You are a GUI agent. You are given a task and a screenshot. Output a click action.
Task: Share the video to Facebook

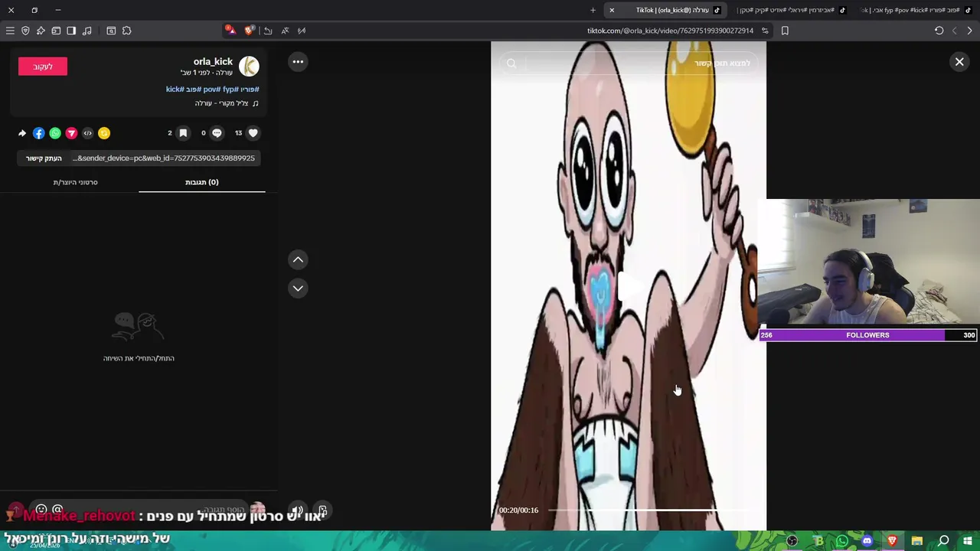coord(39,133)
